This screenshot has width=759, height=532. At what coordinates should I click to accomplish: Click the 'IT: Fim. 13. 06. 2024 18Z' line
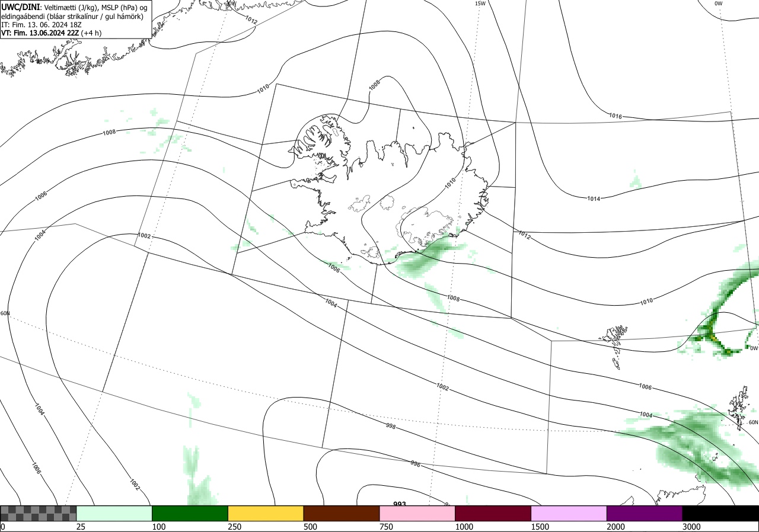point(43,25)
